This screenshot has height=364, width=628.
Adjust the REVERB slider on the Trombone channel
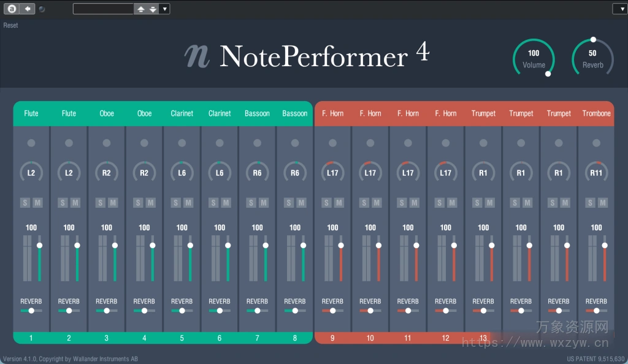(595, 311)
